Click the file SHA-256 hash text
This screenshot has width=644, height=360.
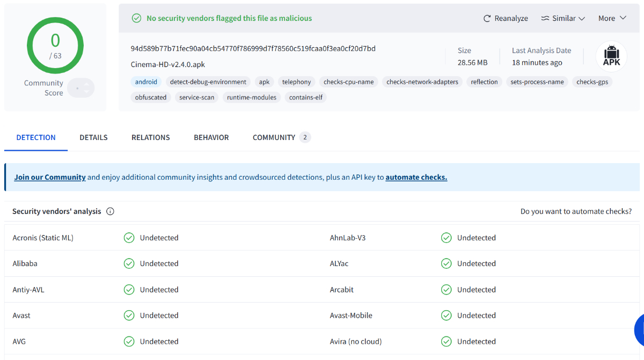[x=253, y=48]
